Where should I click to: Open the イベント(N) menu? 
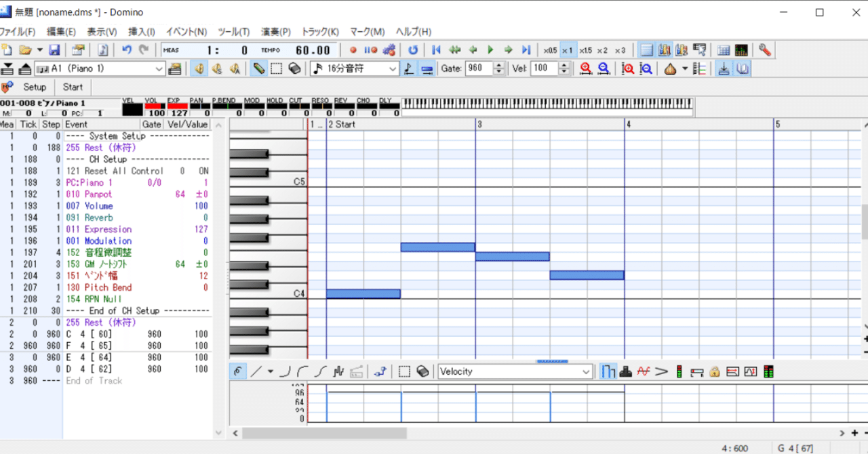(x=186, y=32)
